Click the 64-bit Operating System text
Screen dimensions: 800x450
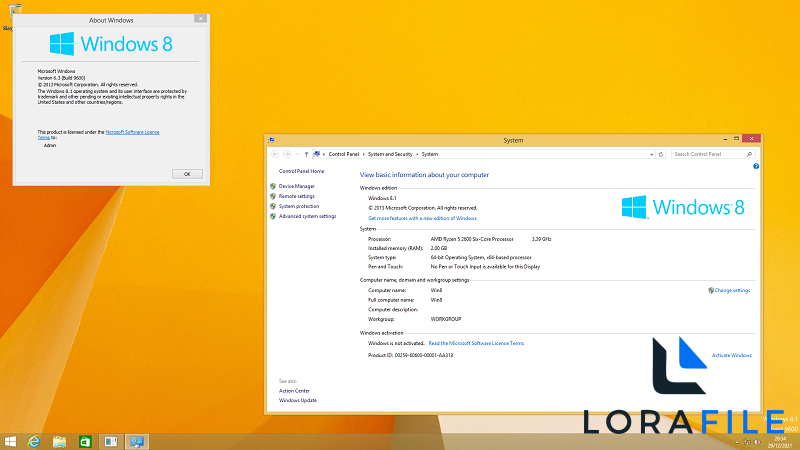481,258
